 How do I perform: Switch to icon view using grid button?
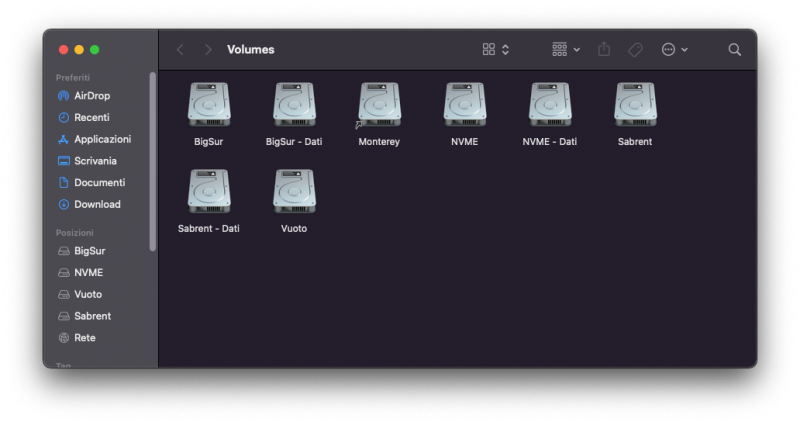click(x=489, y=49)
